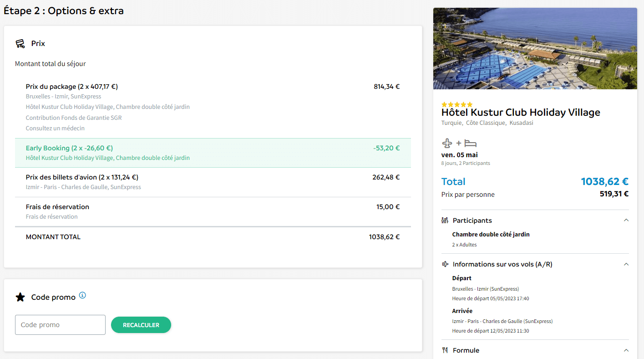This screenshot has width=644, height=359.
Task: Click 'Informations sur vos vols (A/R)' heading
Action: (x=502, y=264)
